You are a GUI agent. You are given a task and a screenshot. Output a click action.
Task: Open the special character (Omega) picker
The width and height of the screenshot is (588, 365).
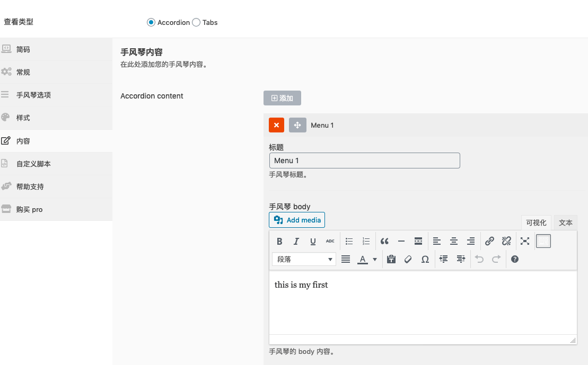[x=425, y=260]
